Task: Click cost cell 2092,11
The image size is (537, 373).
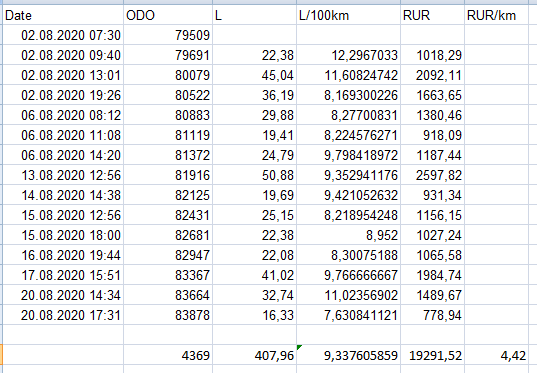Action: coord(432,75)
